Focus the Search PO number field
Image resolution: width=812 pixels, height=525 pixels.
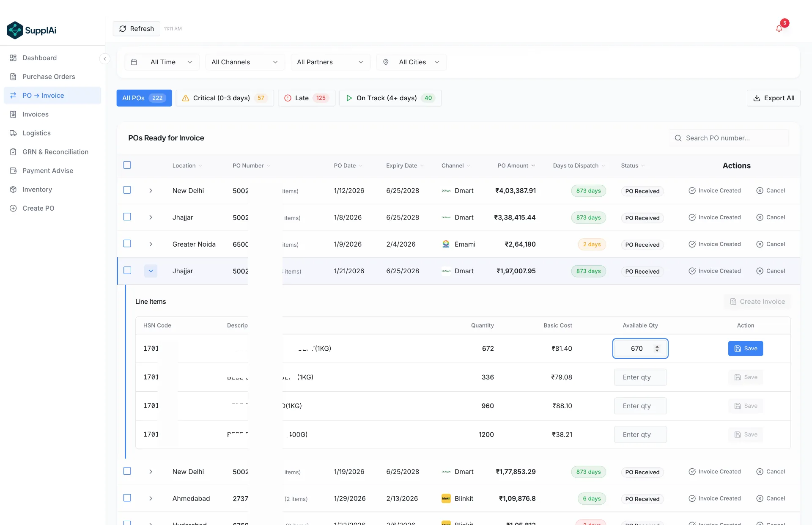click(x=729, y=138)
